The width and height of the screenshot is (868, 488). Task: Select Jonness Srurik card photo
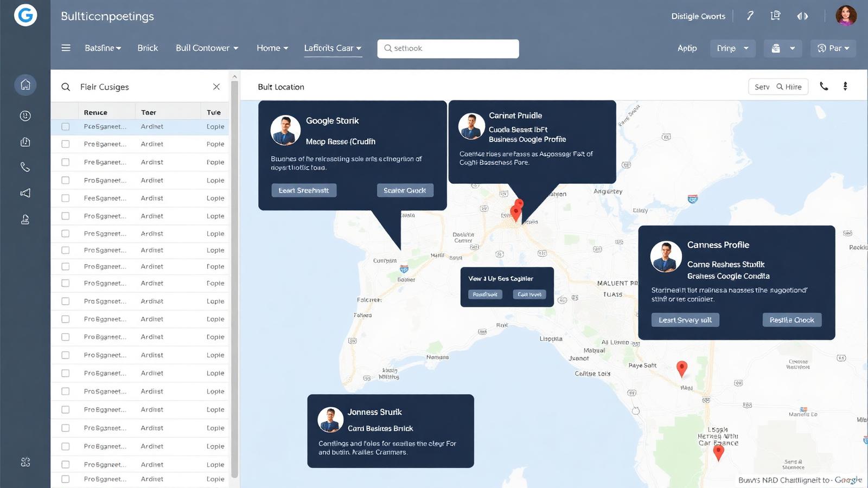[x=330, y=420]
